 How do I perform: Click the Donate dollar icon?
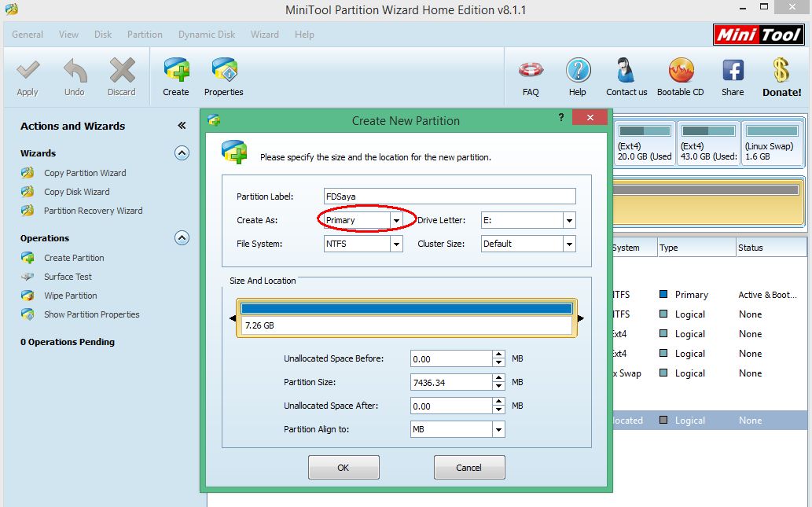781,71
